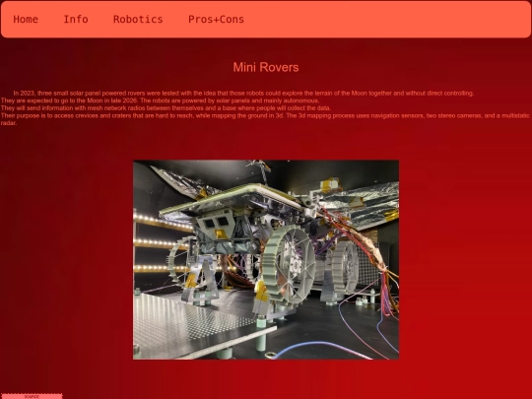This screenshot has width=532, height=399.
Task: Open the Home page link
Action: tap(26, 20)
